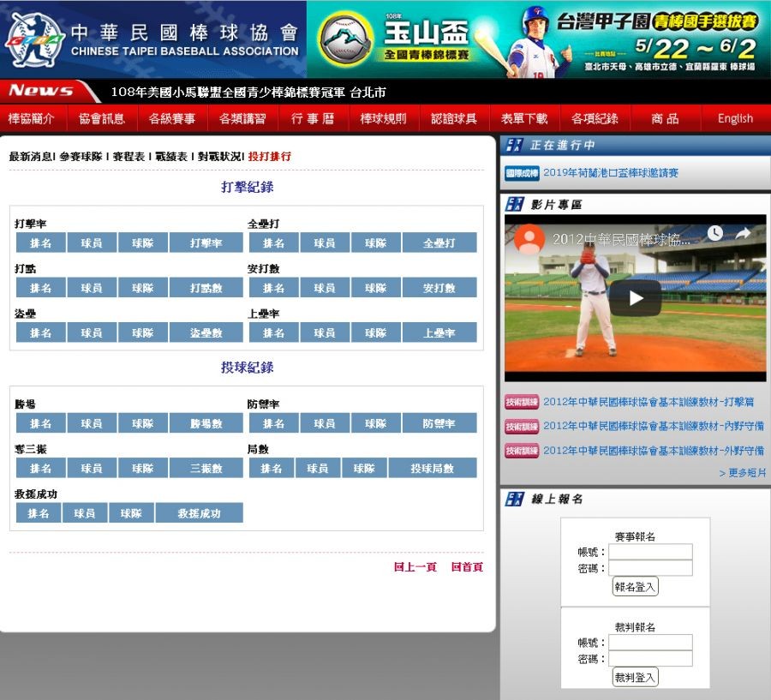Click the 投球局數 column header button

point(433,468)
